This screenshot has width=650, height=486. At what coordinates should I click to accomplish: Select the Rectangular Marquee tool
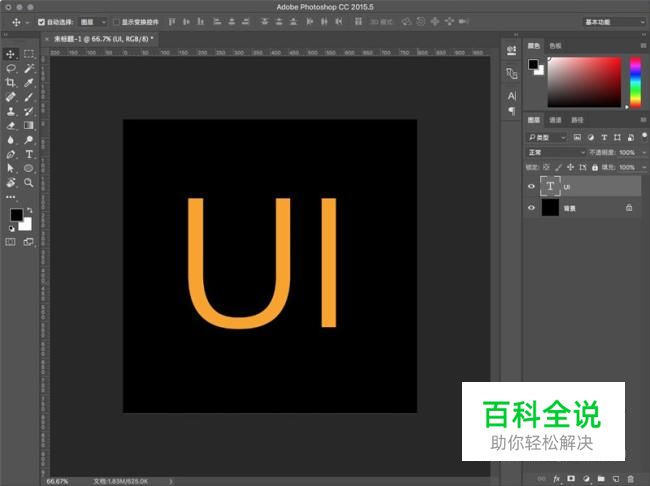click(29, 53)
